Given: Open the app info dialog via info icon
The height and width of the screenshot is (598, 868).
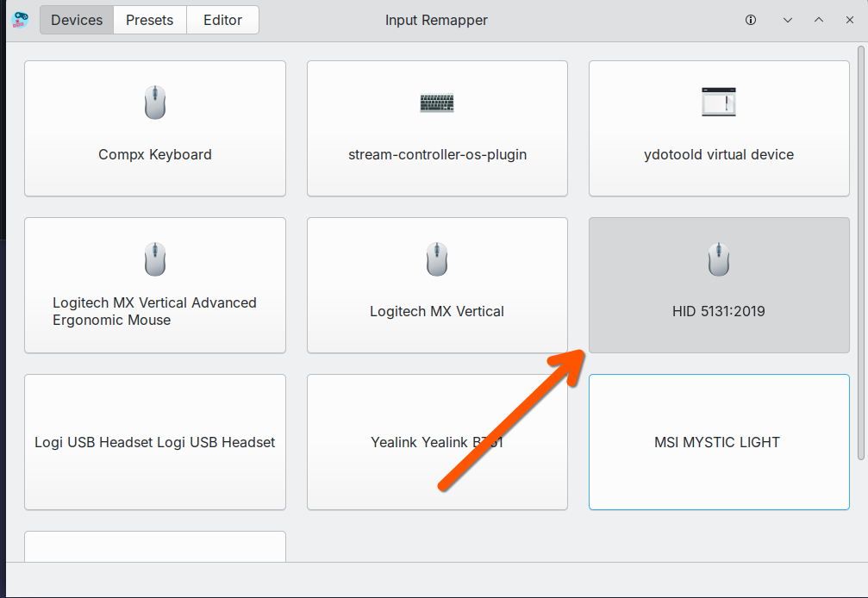Looking at the screenshot, I should 751,20.
